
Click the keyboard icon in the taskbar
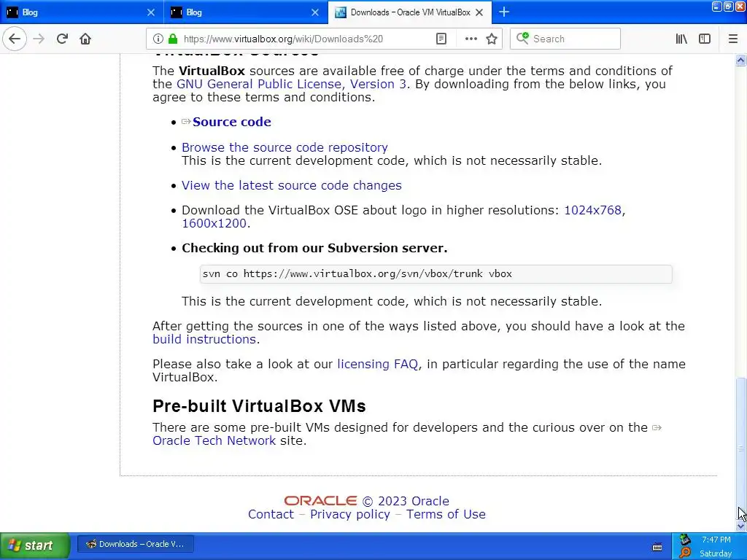(x=657, y=547)
